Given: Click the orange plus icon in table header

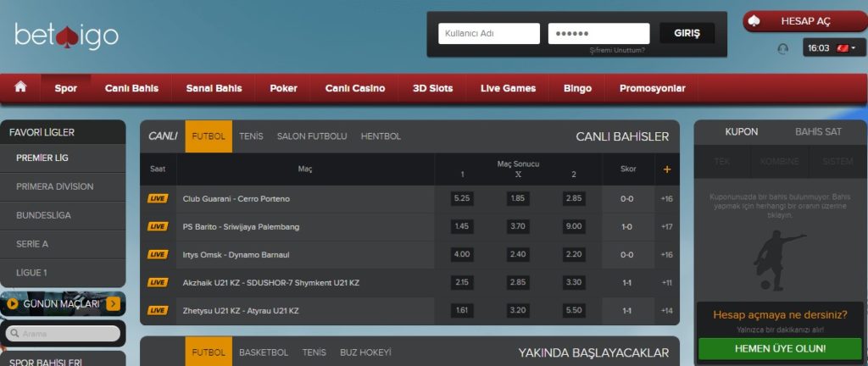Looking at the screenshot, I should [x=667, y=169].
